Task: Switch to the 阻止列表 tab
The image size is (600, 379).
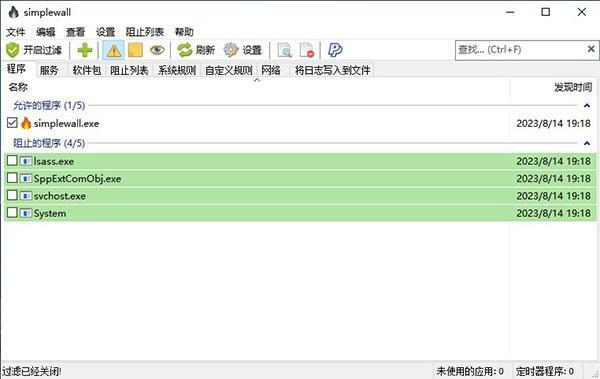Action: 129,70
